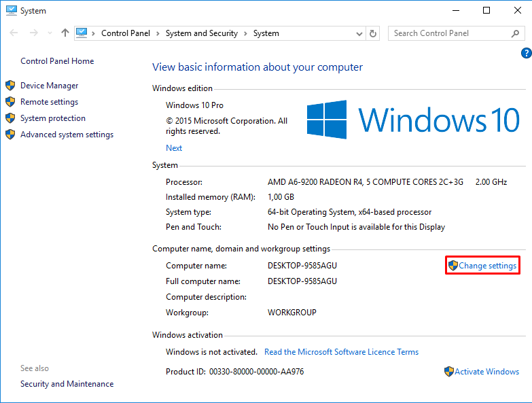Open the address bar history dropdown
532x403 pixels.
point(359,33)
